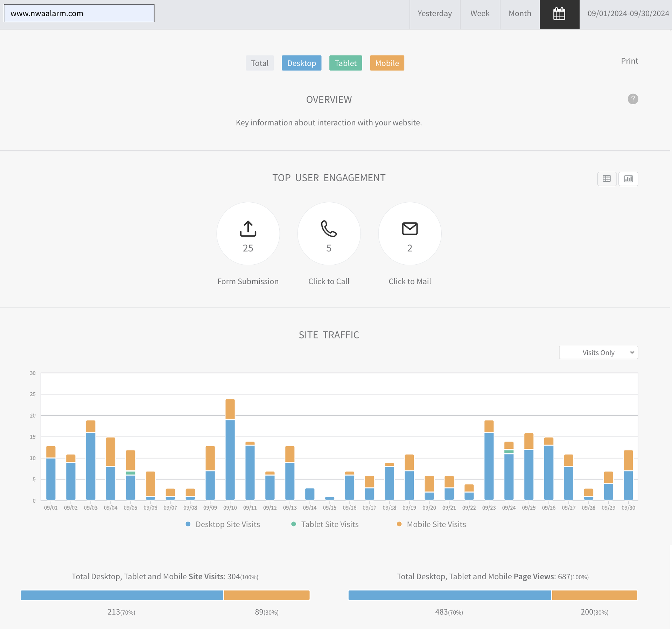
Task: Toggle the Desktop device filter
Action: pyautogui.click(x=301, y=63)
